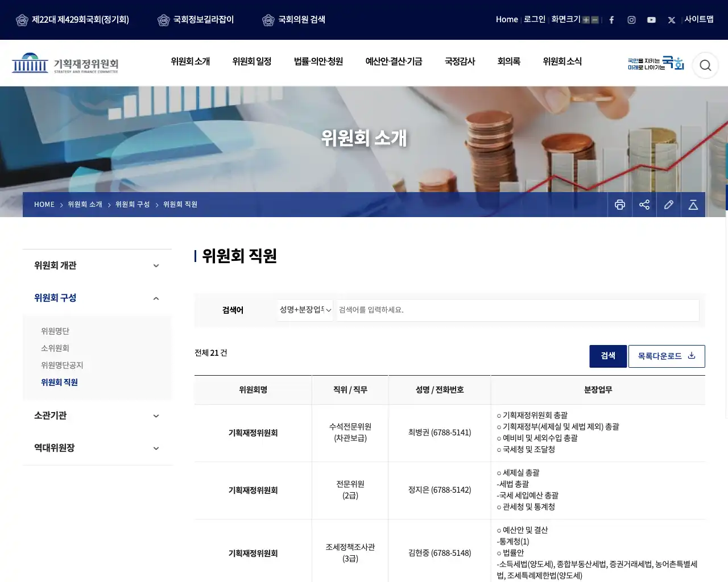This screenshot has width=728, height=582.
Task: Click the magnifier search icon in header
Action: click(x=705, y=65)
